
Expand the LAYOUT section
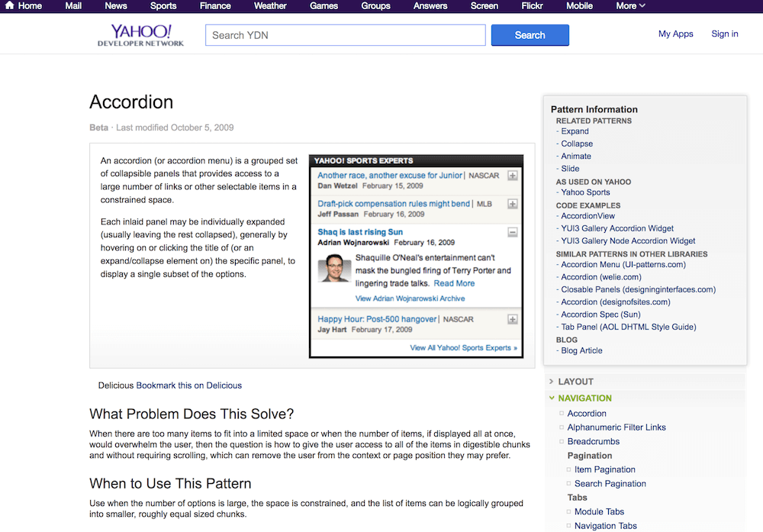[x=575, y=381]
